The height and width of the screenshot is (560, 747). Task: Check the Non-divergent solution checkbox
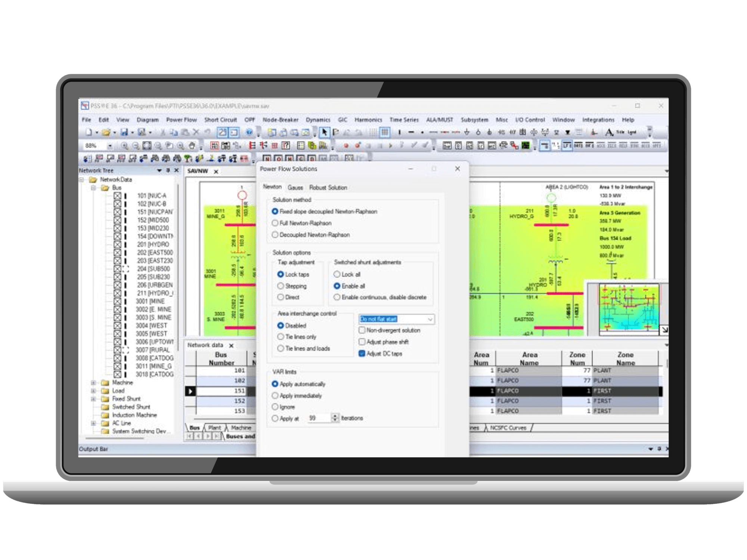click(362, 330)
